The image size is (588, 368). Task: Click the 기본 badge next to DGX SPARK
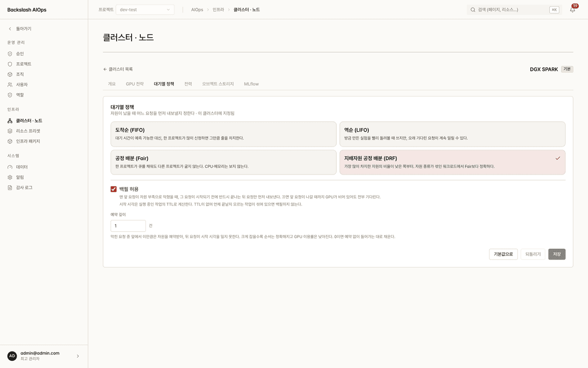(x=567, y=69)
